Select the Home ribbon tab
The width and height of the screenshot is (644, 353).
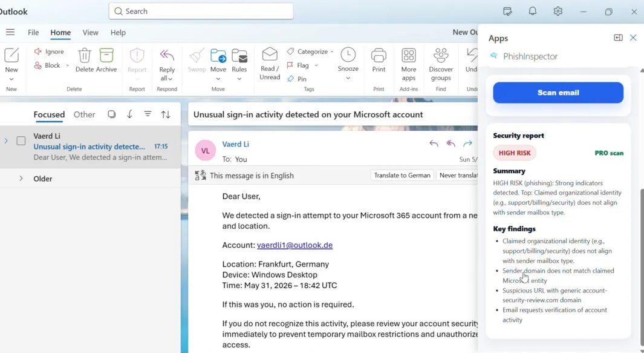click(x=60, y=33)
